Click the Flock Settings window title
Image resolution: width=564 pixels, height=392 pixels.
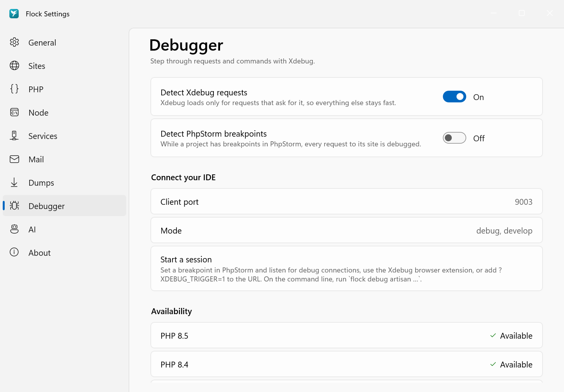tap(48, 14)
